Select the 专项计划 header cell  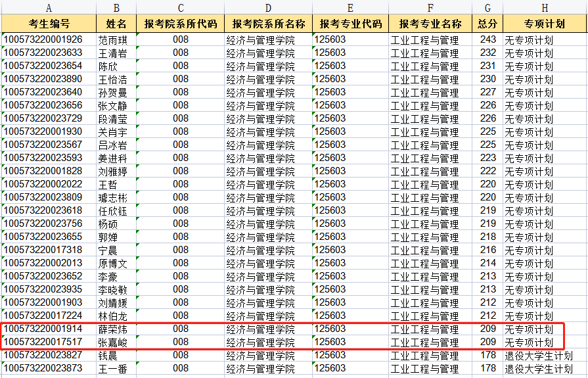tap(545, 24)
